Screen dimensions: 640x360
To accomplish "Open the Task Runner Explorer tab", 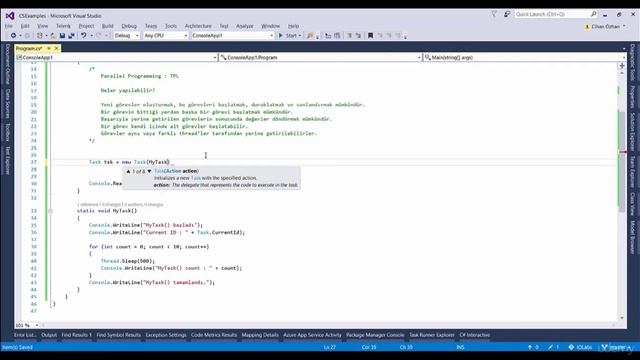I will [432, 335].
